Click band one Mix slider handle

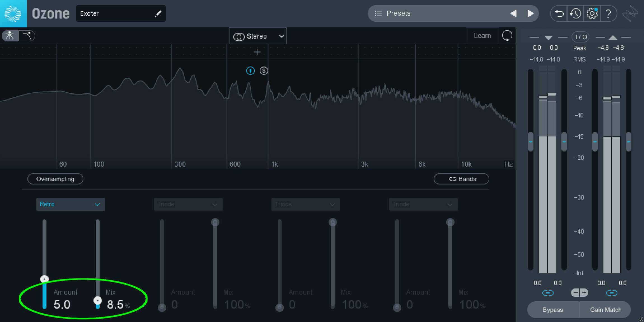point(97,300)
